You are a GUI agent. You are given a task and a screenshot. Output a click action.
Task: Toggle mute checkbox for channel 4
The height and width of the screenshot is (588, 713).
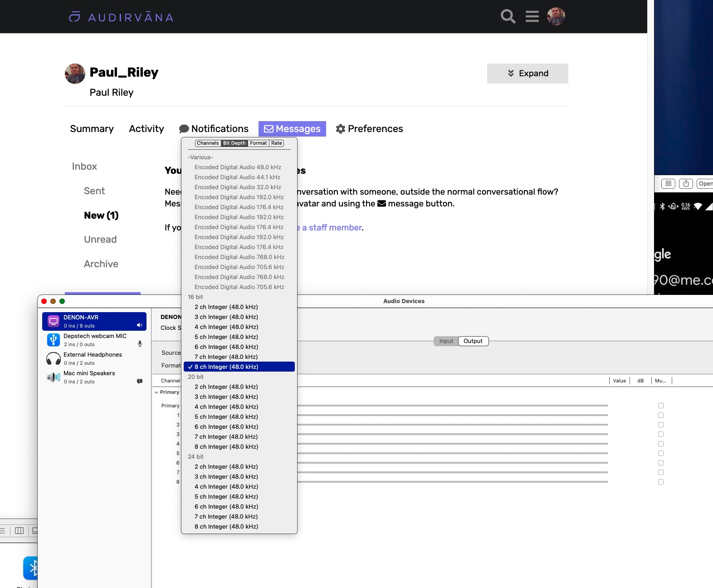click(x=661, y=444)
